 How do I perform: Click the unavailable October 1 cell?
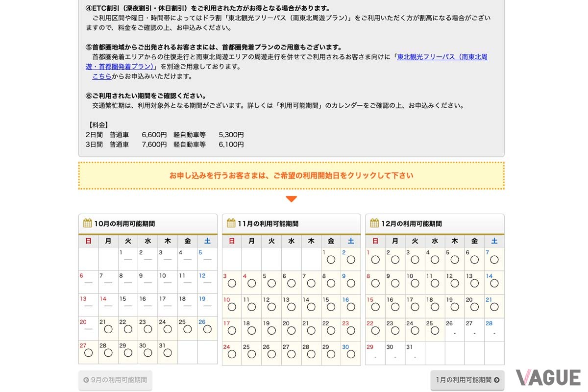click(x=128, y=258)
